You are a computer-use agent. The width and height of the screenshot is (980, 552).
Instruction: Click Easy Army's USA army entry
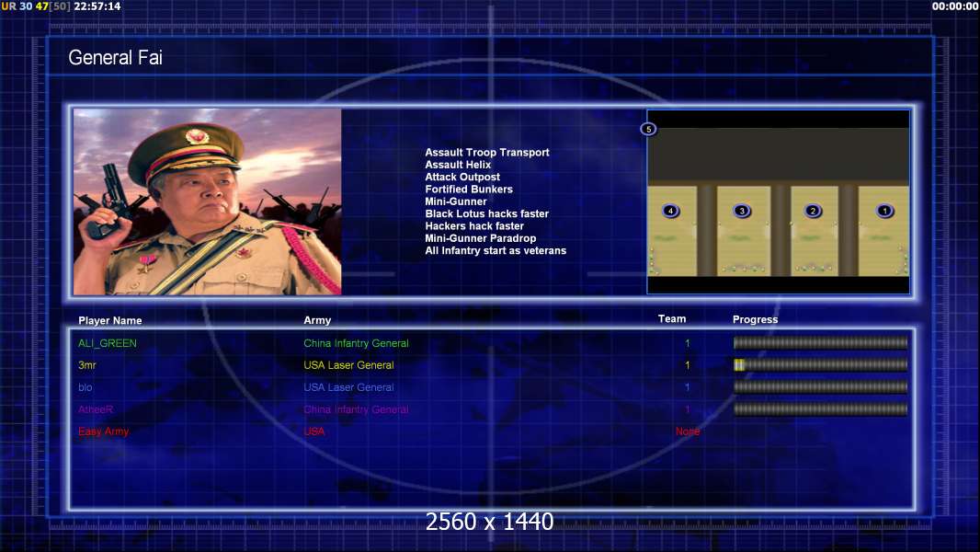(x=314, y=431)
